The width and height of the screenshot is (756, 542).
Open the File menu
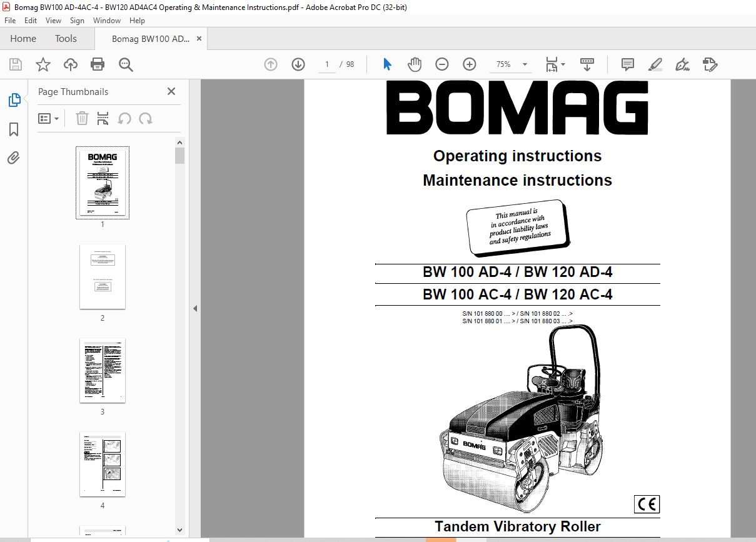(x=10, y=21)
